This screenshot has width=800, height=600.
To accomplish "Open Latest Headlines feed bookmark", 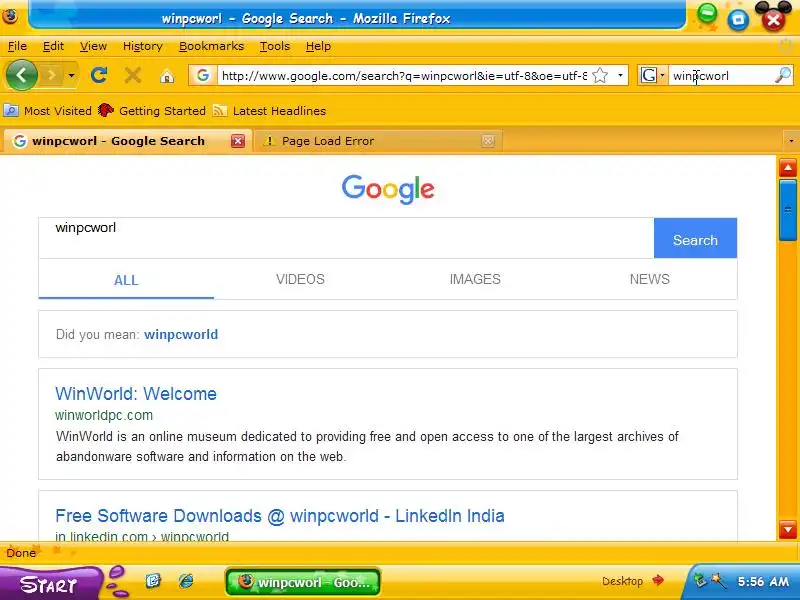I will coord(269,111).
